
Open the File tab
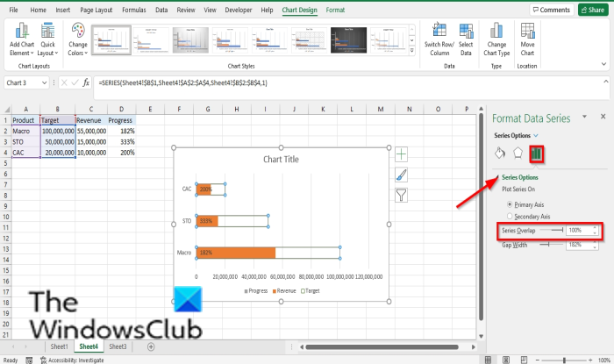(x=13, y=10)
